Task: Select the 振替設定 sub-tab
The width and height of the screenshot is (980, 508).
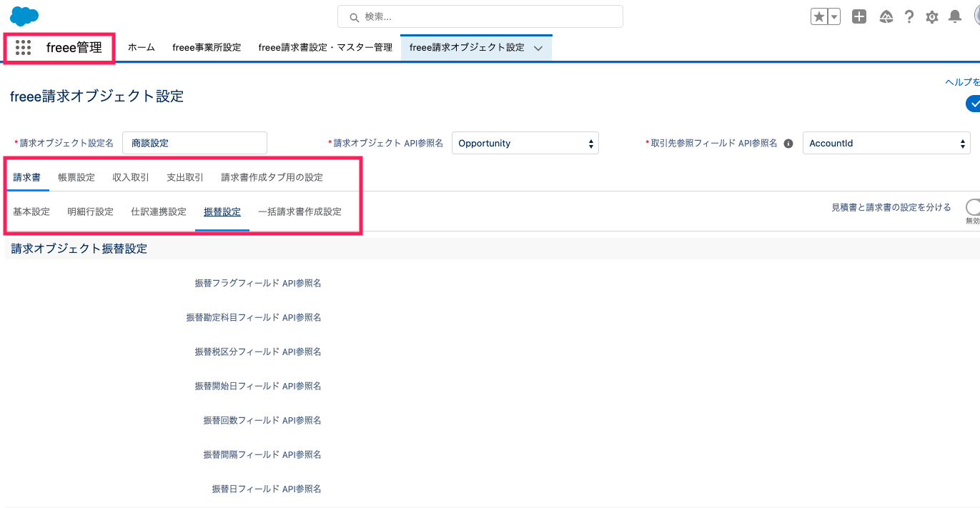Action: tap(222, 211)
